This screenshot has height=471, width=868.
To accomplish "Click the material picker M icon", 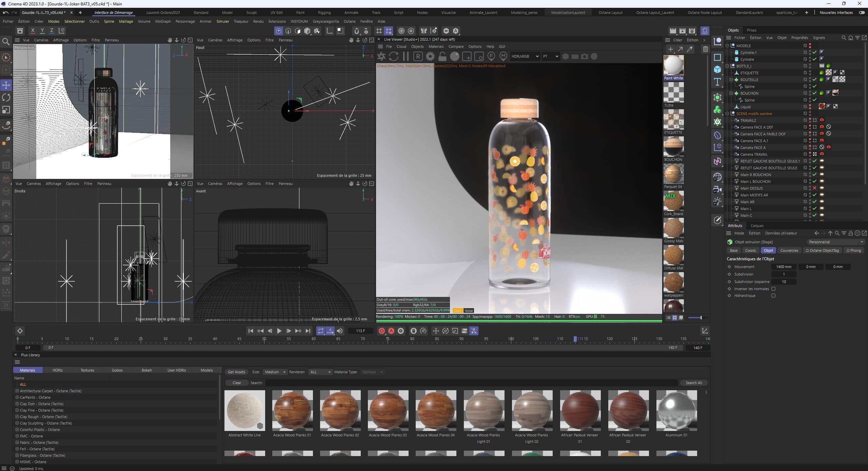I will click(503, 57).
